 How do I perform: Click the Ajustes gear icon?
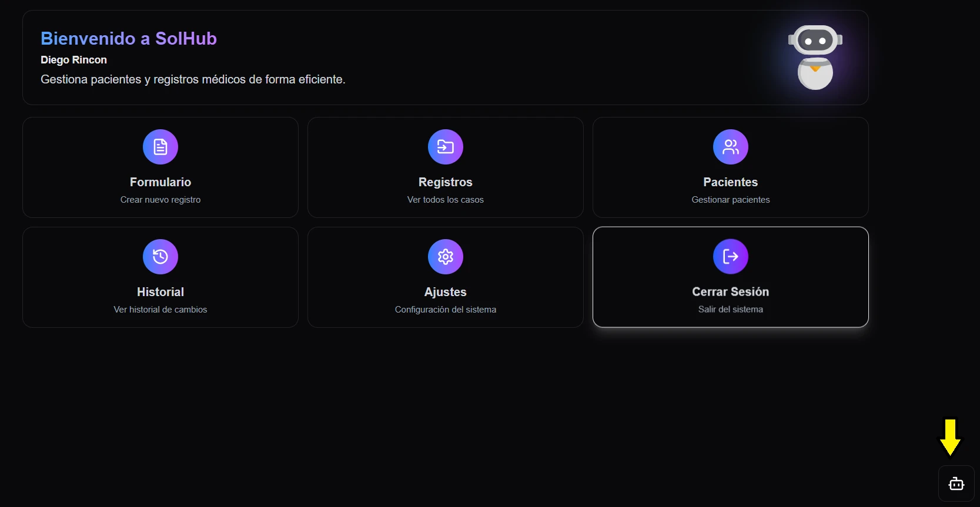coord(446,257)
